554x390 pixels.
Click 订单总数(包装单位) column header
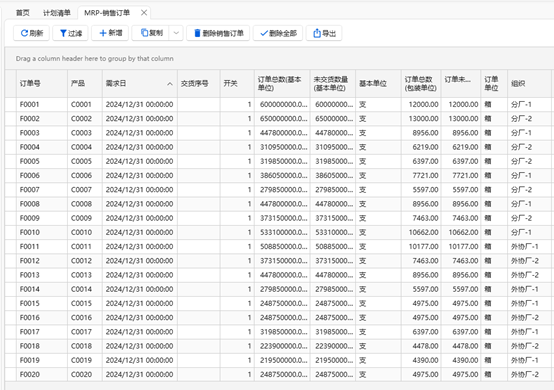coord(421,84)
